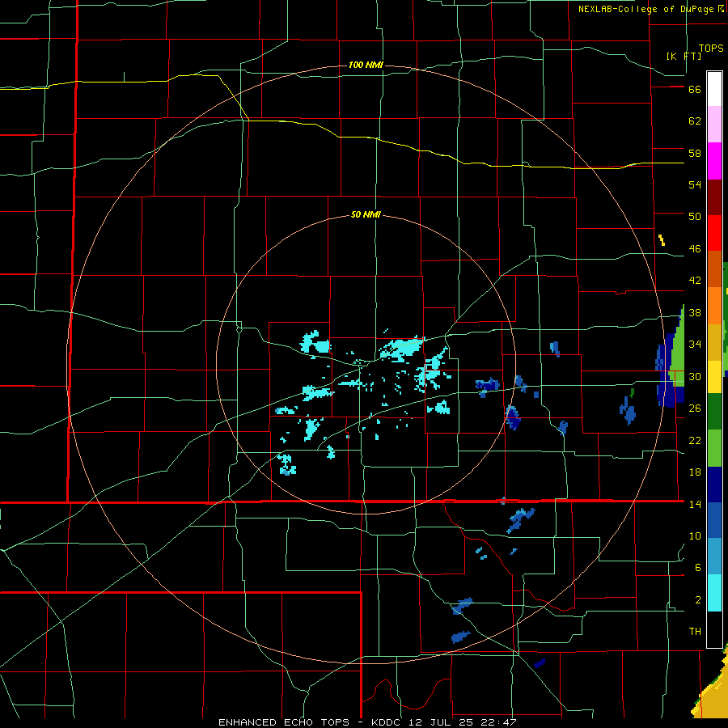Select the light pink legend swatch
This screenshot has height=728, width=728.
click(x=714, y=124)
